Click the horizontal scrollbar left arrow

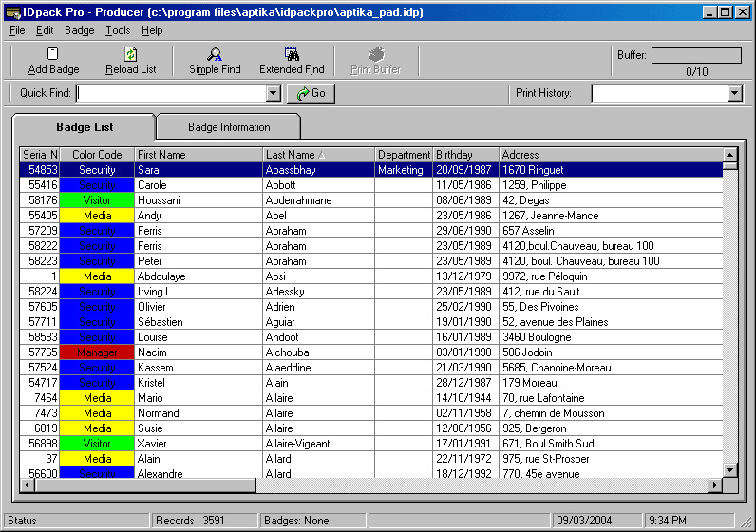pos(28,484)
